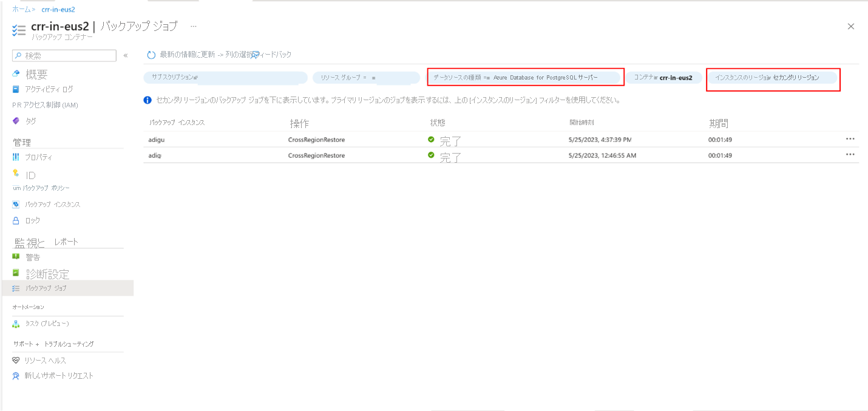The height and width of the screenshot is (411, 868).
Task: Select バックアップ インスタンス in the sidebar
Action: click(x=52, y=205)
